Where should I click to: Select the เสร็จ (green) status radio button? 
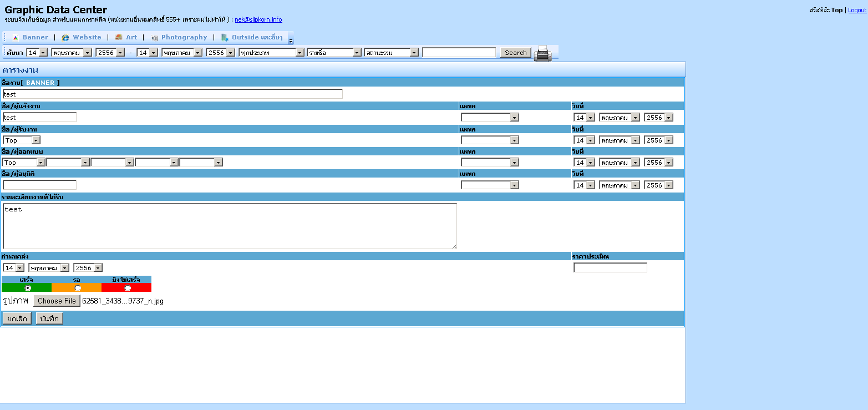coord(28,288)
